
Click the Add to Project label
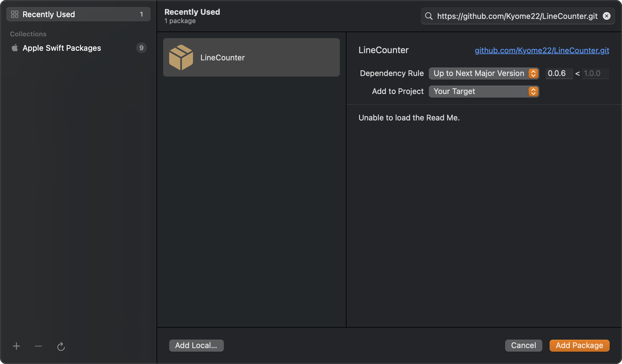pos(398,92)
